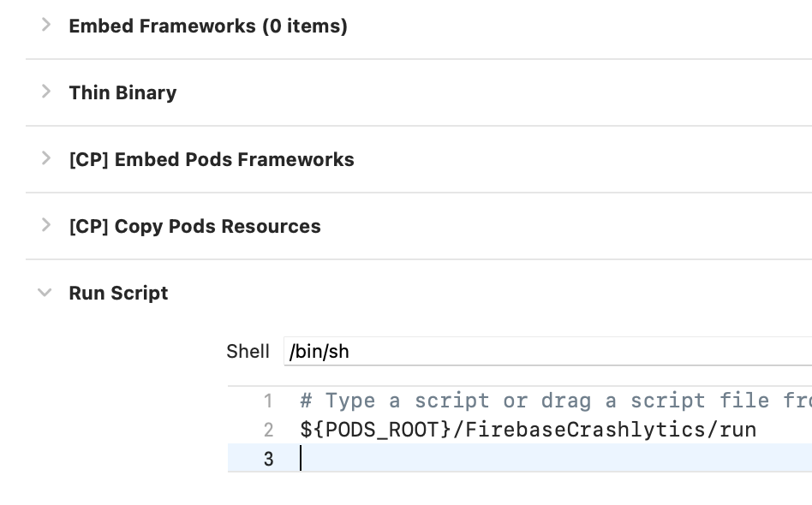Click the /bin/sh shell path field
Image resolution: width=812 pixels, height=505 pixels.
(546, 351)
